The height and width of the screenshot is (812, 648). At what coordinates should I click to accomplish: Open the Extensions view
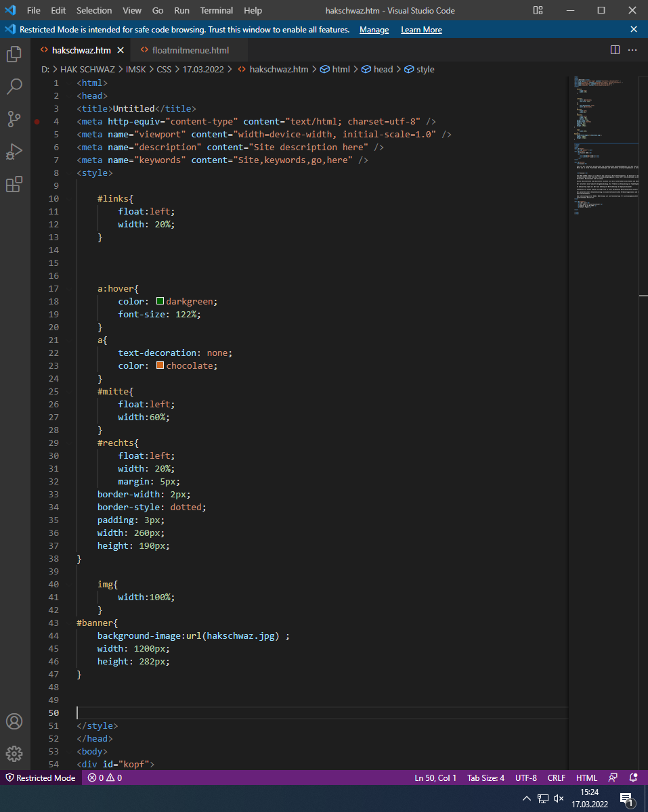(14, 184)
